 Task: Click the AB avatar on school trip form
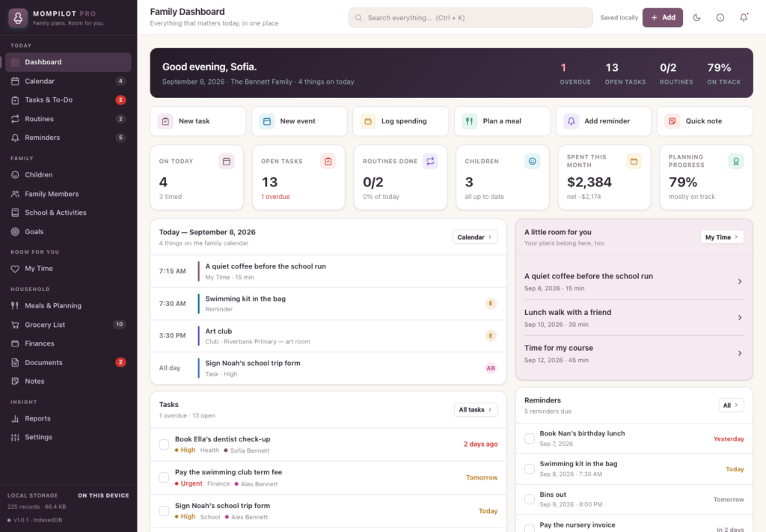click(x=491, y=368)
